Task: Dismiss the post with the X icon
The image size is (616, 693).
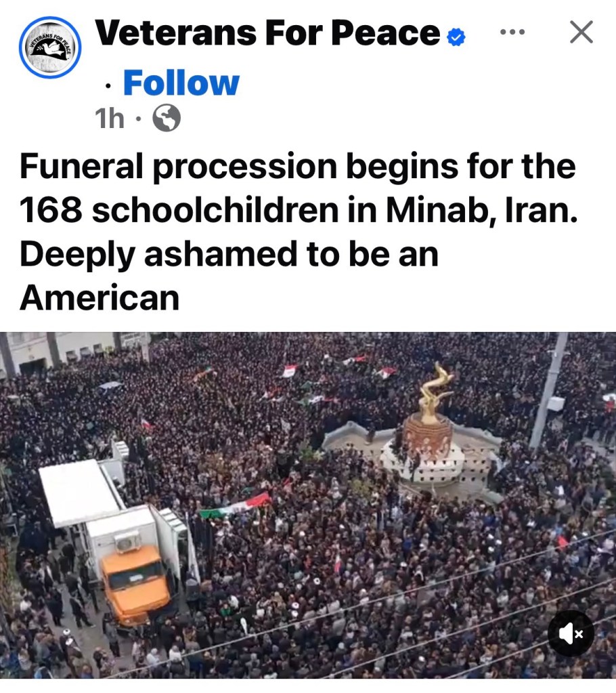Action: point(581,32)
